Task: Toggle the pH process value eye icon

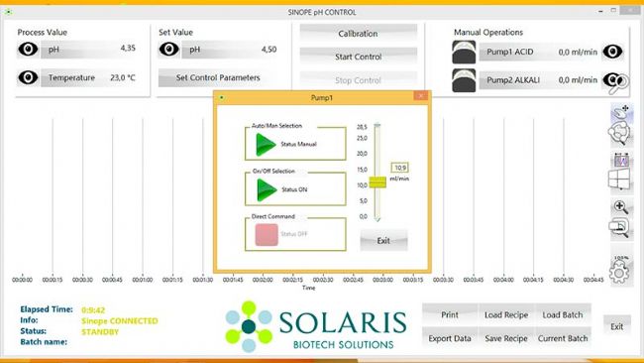Action: 28,50
